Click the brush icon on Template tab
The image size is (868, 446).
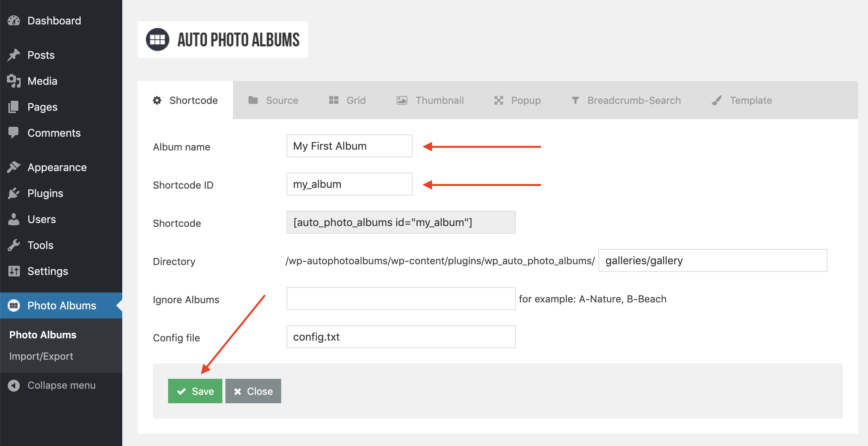pyautogui.click(x=717, y=100)
